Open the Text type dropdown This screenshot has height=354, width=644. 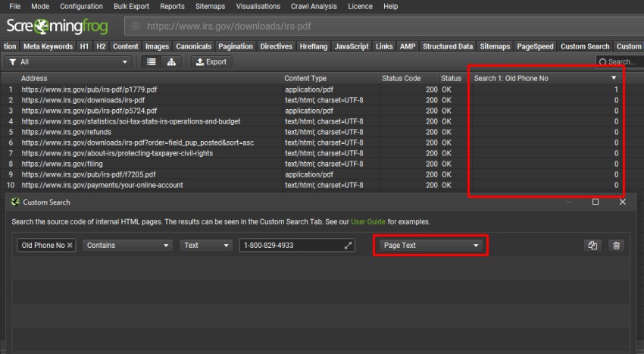point(206,246)
